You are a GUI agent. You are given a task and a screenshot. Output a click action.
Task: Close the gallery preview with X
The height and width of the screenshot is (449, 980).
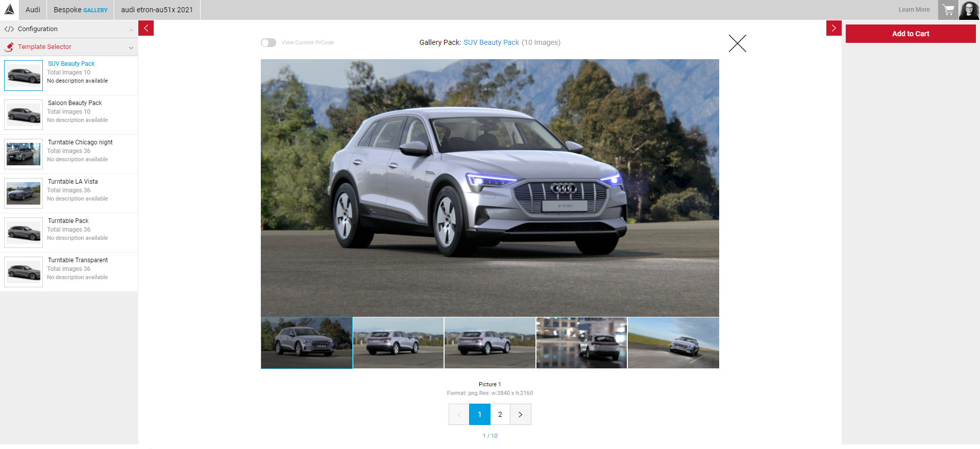coord(738,43)
